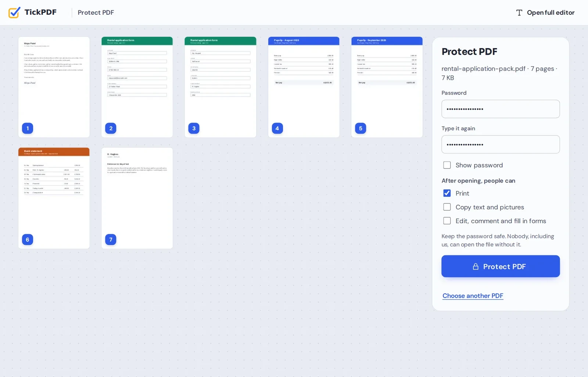Click the page 5 number badge
Viewport: 588px width, 377px height.
361,128
